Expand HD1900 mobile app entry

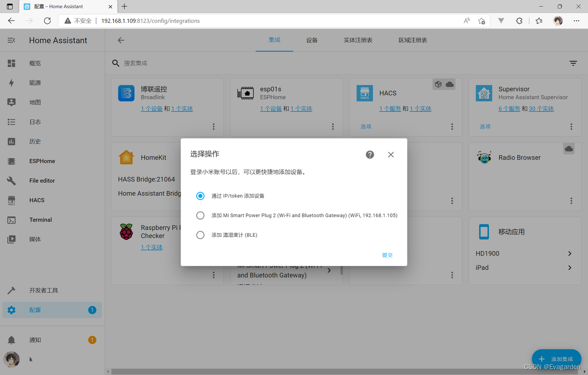[570, 253]
